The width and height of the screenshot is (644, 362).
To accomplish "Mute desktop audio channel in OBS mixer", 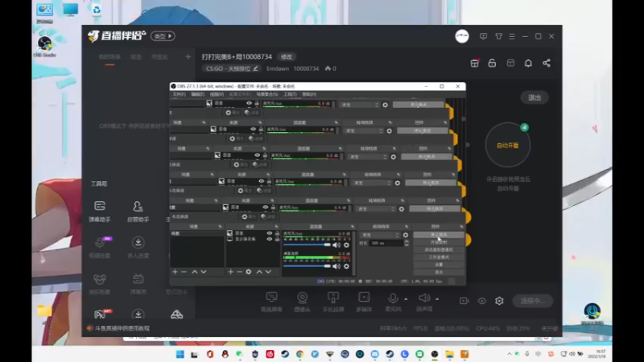I will pos(336,266).
